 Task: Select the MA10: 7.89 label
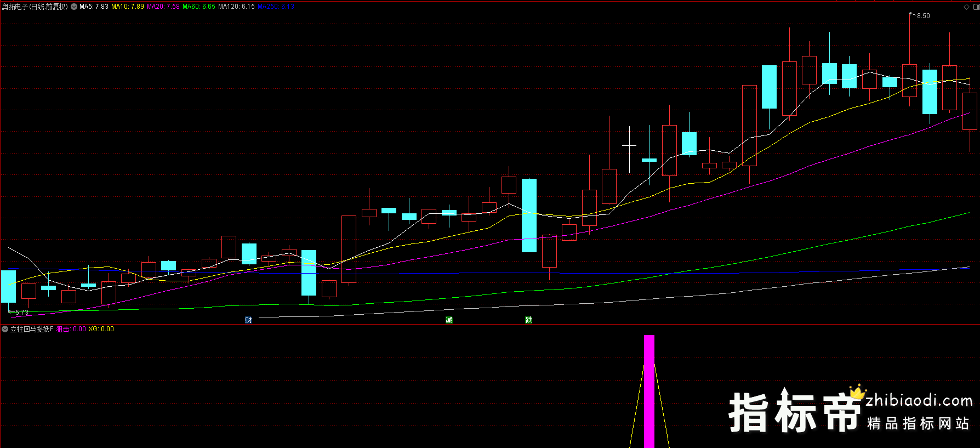(x=128, y=7)
